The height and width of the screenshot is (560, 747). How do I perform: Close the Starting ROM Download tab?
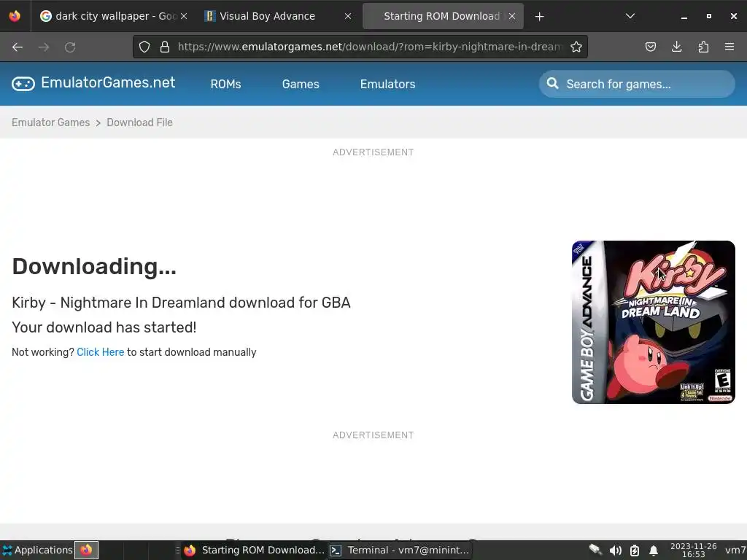(511, 16)
